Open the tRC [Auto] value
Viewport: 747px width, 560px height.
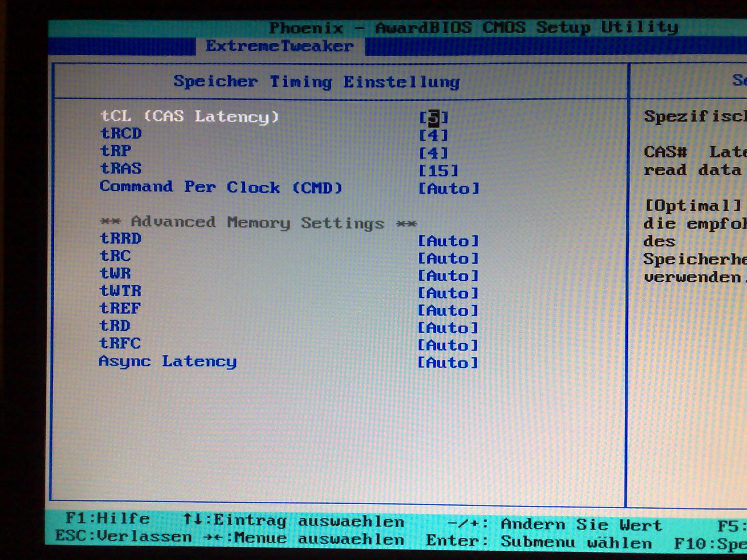pos(448,258)
